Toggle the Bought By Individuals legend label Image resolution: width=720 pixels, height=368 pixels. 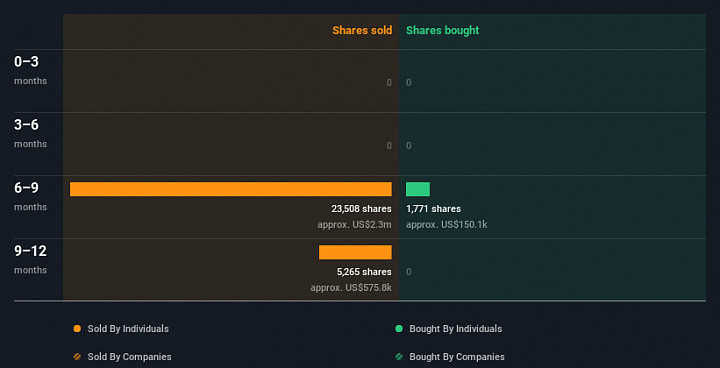tap(456, 329)
